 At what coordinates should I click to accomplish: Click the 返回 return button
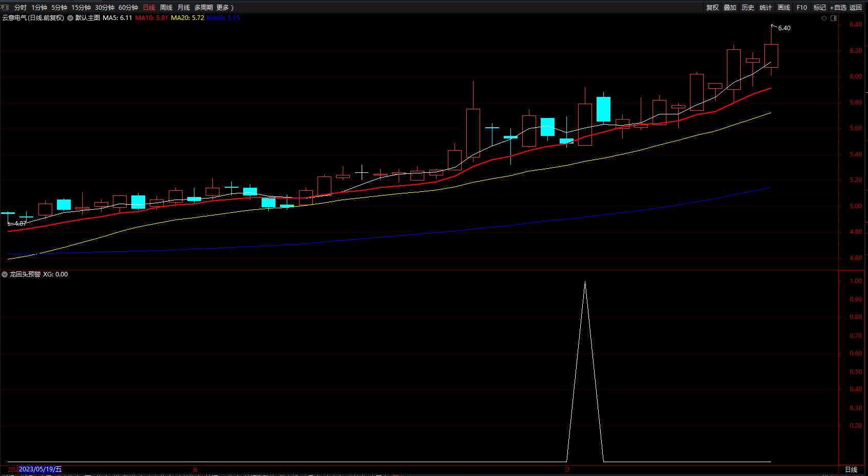(856, 8)
